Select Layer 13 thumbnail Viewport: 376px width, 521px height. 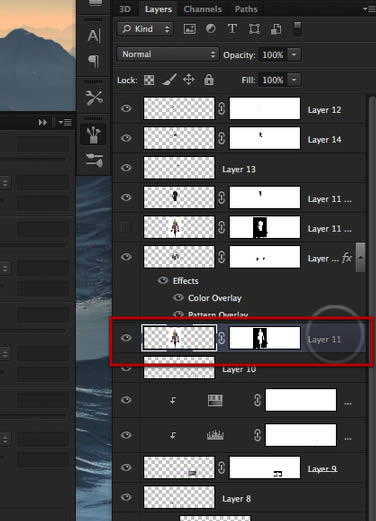pos(179,168)
